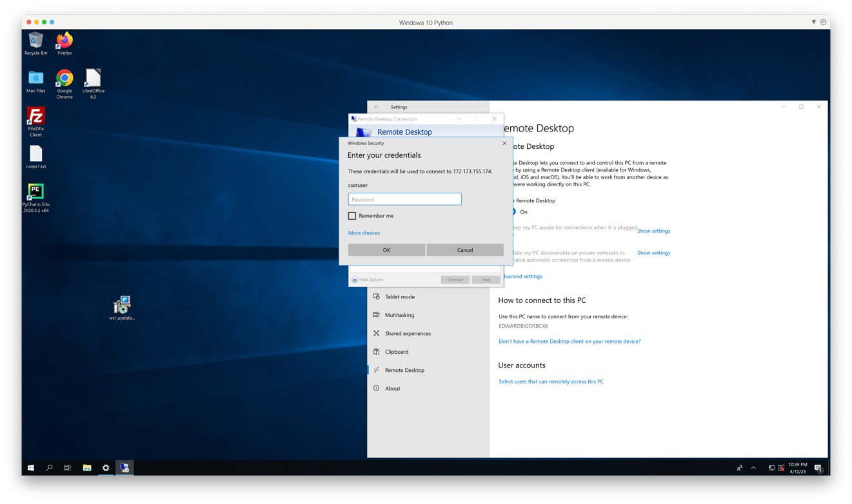This screenshot has height=504, width=852.
Task: Open VM window settings gear
Action: click(824, 22)
